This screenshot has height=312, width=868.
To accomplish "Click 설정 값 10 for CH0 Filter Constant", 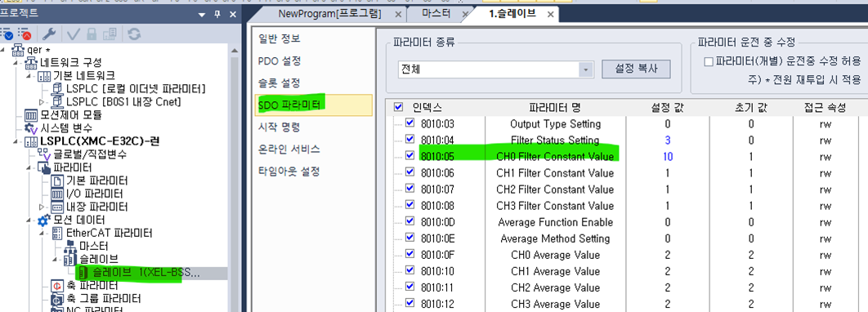I will (668, 157).
